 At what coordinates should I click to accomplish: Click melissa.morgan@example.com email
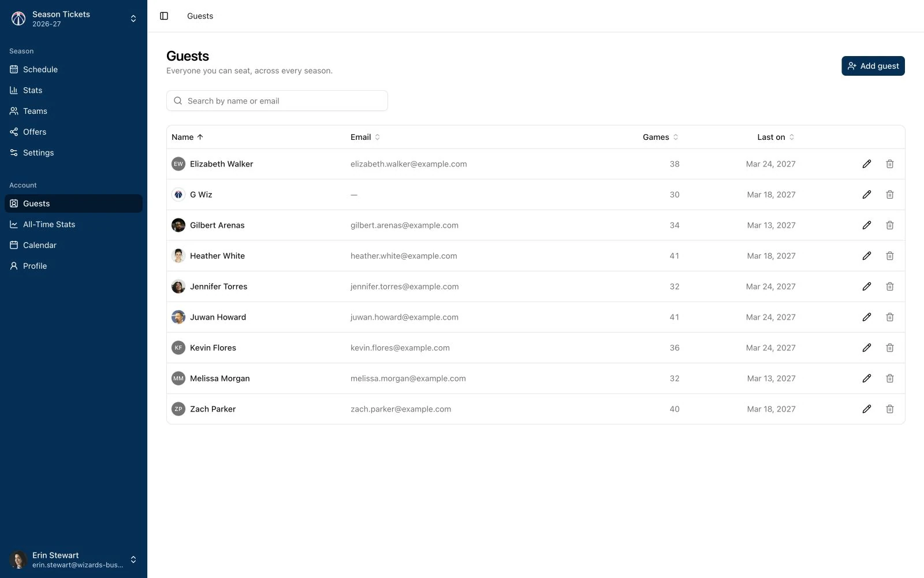point(408,379)
